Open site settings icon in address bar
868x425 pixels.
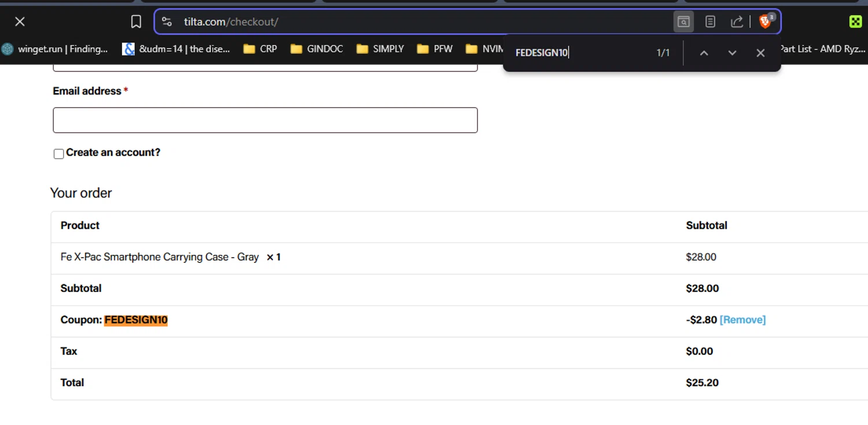click(167, 21)
